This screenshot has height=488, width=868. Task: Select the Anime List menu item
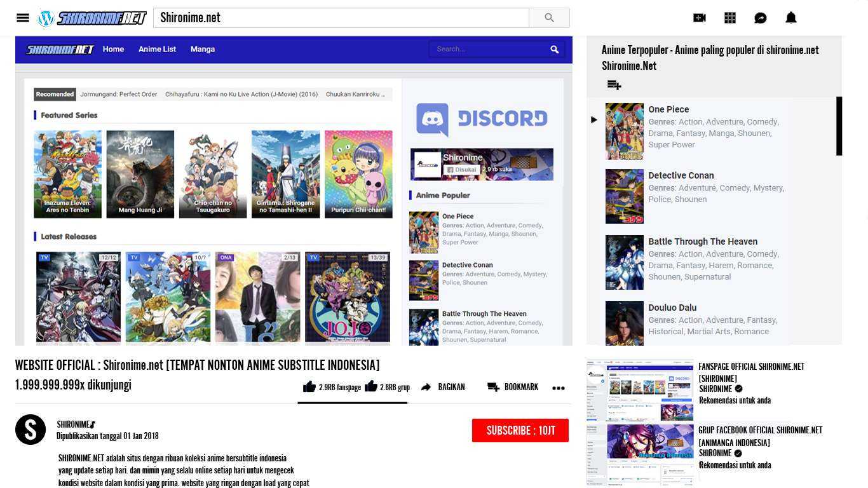pyautogui.click(x=157, y=49)
